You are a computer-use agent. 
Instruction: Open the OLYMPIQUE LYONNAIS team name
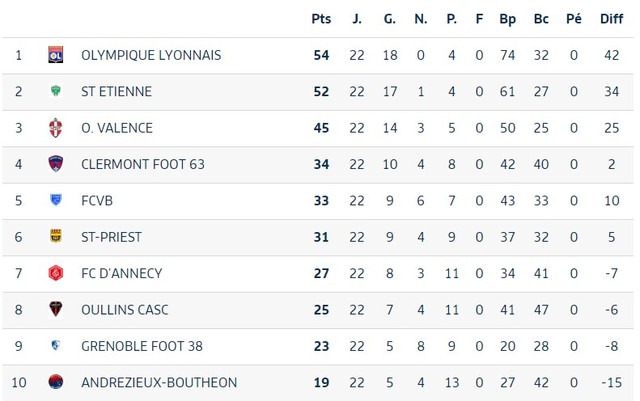(151, 55)
